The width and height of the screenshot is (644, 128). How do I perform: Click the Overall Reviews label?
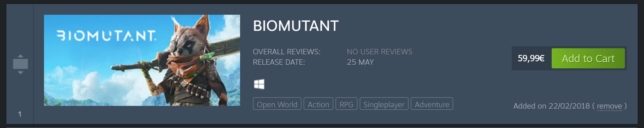click(x=286, y=52)
